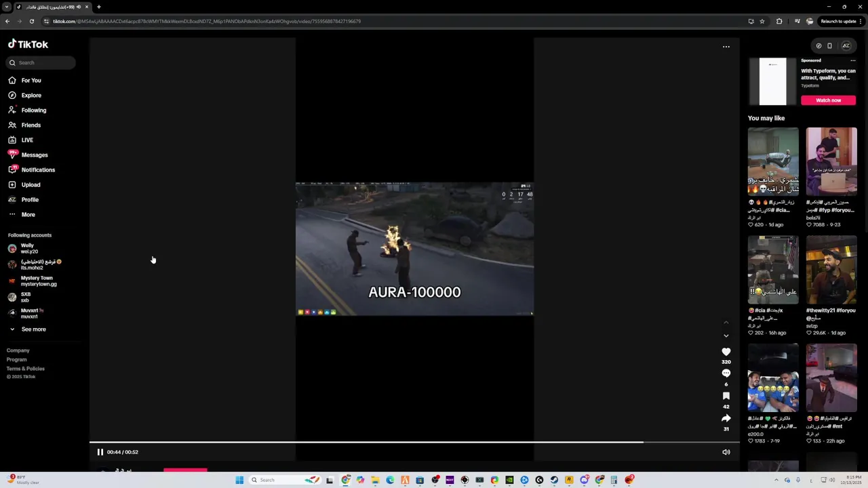Share the video with arrow icon
868x488 pixels.
click(726, 418)
